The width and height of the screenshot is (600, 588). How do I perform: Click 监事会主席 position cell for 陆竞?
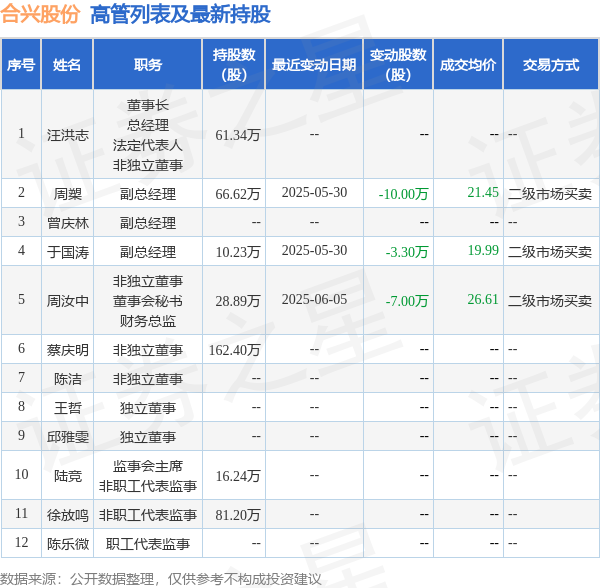pos(147,465)
